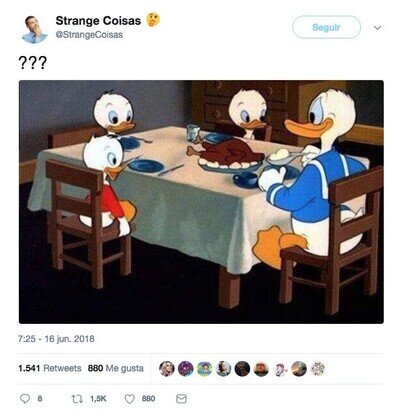Click the third liker avatar
The height and width of the screenshot is (417, 400).
click(204, 369)
